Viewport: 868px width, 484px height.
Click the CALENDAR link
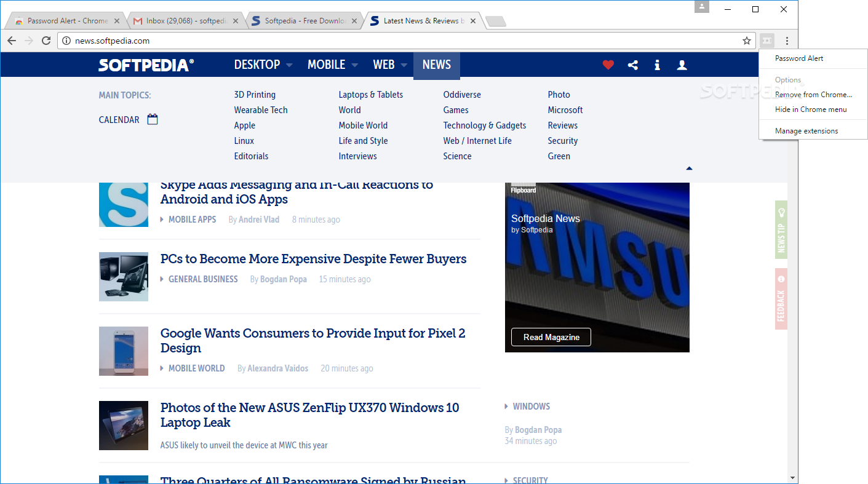point(119,120)
